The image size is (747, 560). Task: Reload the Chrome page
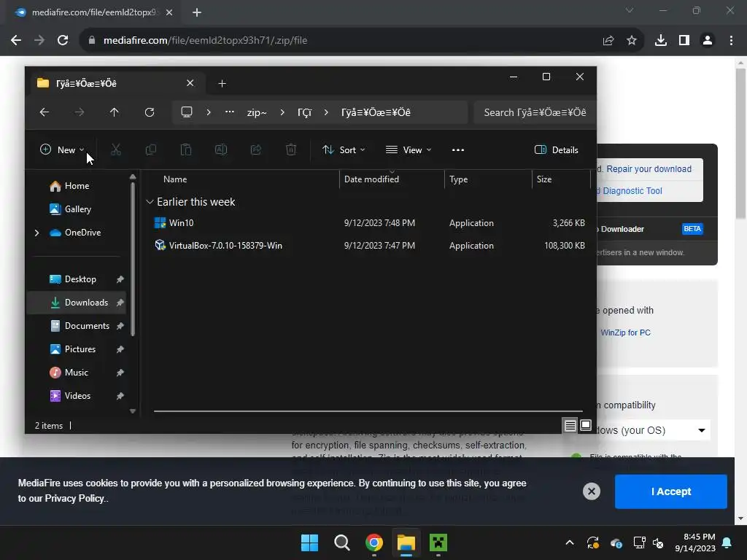(x=63, y=41)
